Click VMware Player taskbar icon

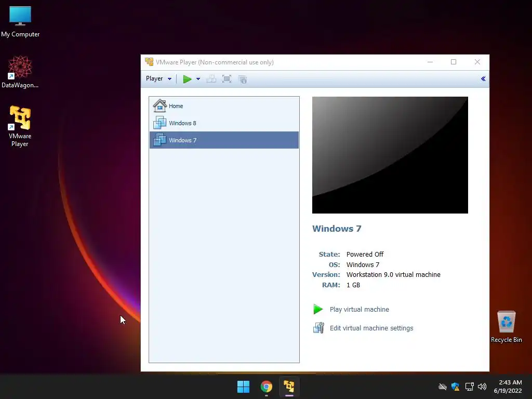pyautogui.click(x=289, y=387)
